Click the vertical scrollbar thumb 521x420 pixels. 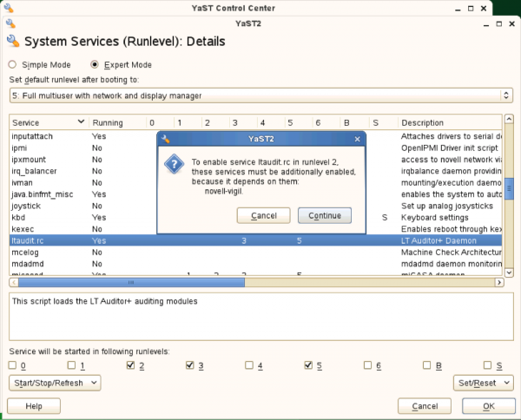(509, 188)
